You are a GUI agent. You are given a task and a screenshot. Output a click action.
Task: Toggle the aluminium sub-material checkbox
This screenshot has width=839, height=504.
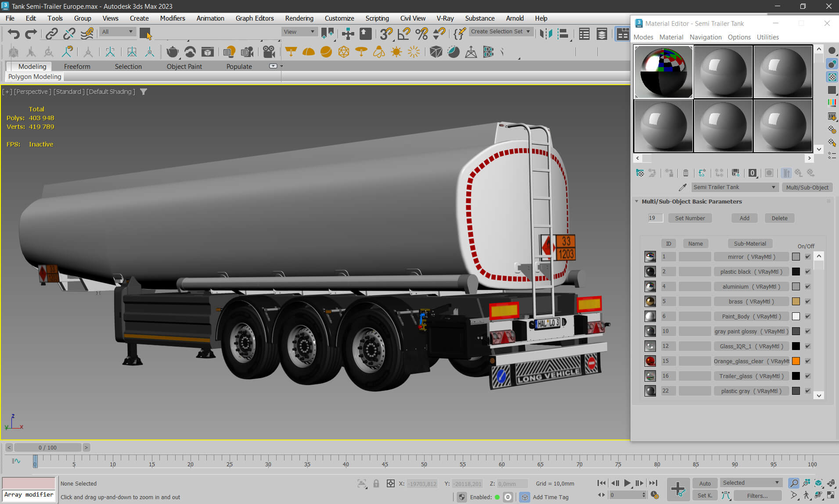[x=807, y=286]
